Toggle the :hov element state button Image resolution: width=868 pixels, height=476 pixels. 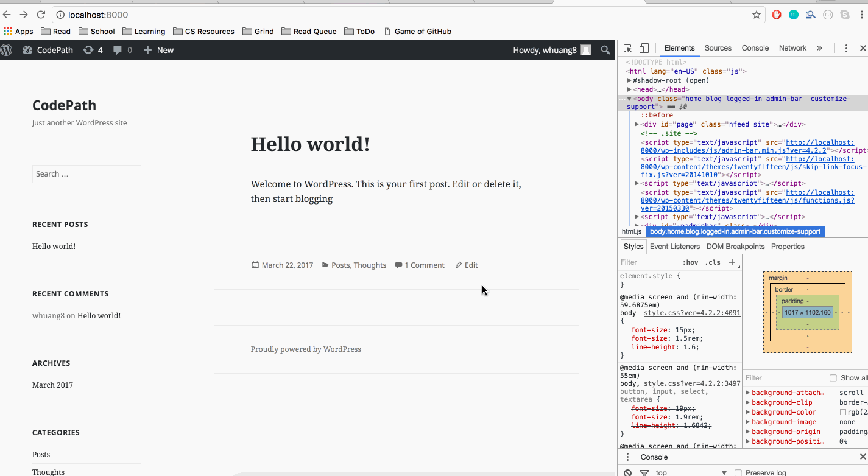[690, 262]
